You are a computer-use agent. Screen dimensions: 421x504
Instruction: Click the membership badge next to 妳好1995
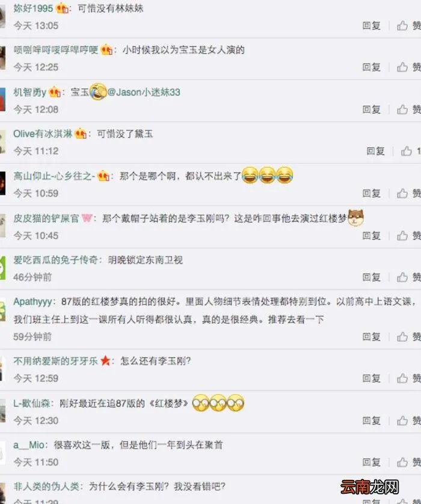tap(62, 8)
